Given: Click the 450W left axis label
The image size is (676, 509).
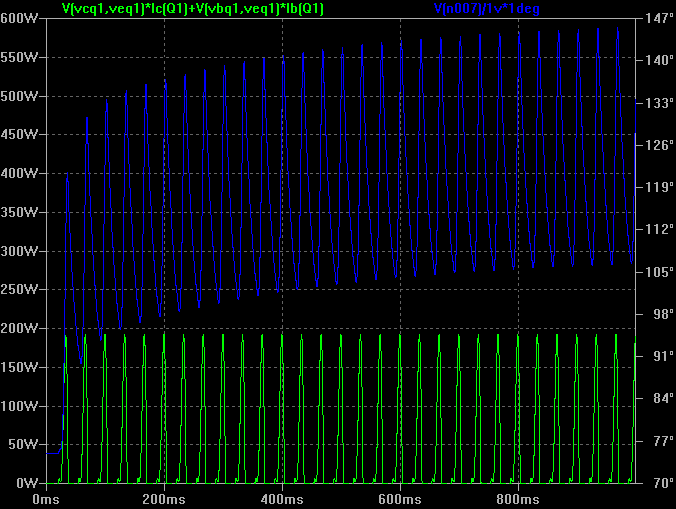Looking at the screenshot, I should pyautogui.click(x=19, y=134).
